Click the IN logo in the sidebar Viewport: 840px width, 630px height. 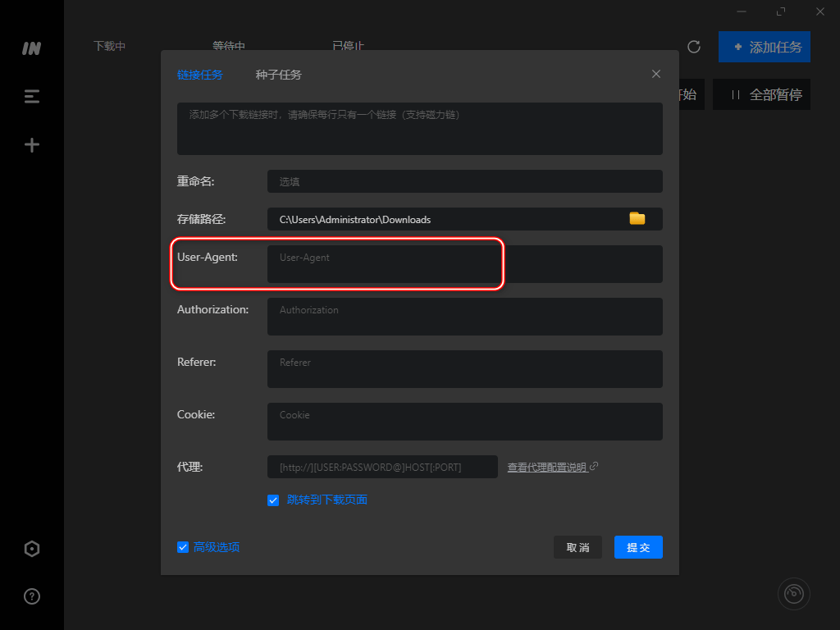pyautogui.click(x=31, y=48)
